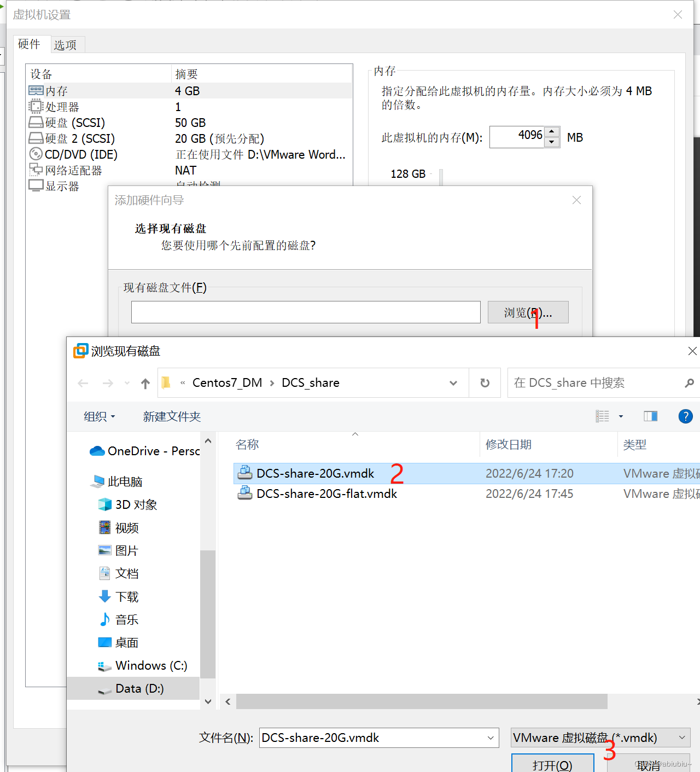The image size is (700, 772).
Task: Click the 50 GB summary cell
Action: [x=190, y=123]
